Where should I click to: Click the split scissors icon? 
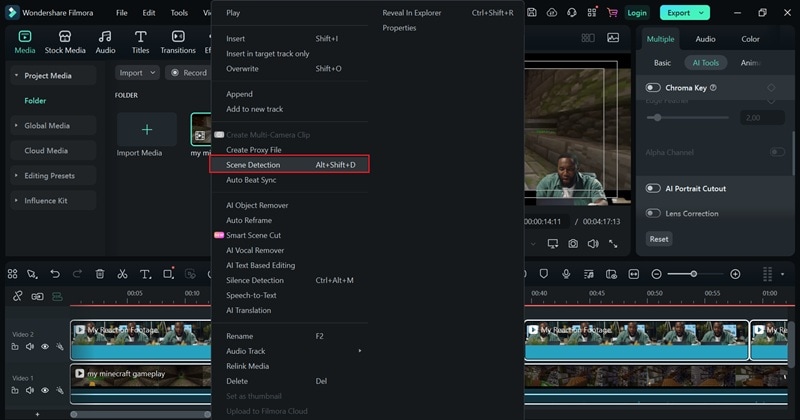(122, 274)
